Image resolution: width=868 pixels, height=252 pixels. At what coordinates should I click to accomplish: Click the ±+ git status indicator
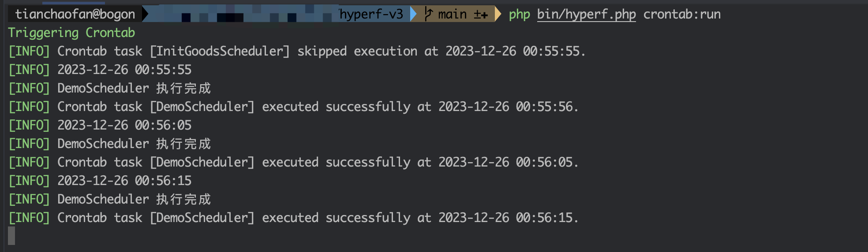pos(481,15)
